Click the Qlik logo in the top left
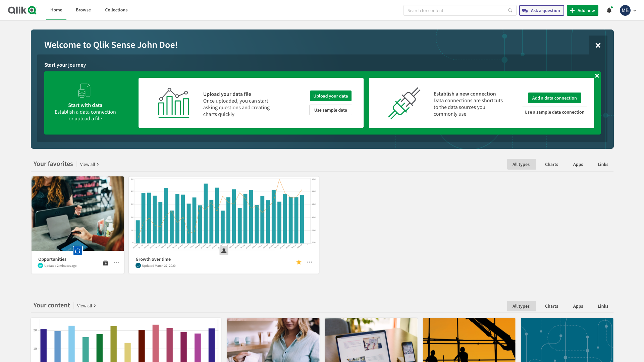644x362 pixels. (22, 10)
